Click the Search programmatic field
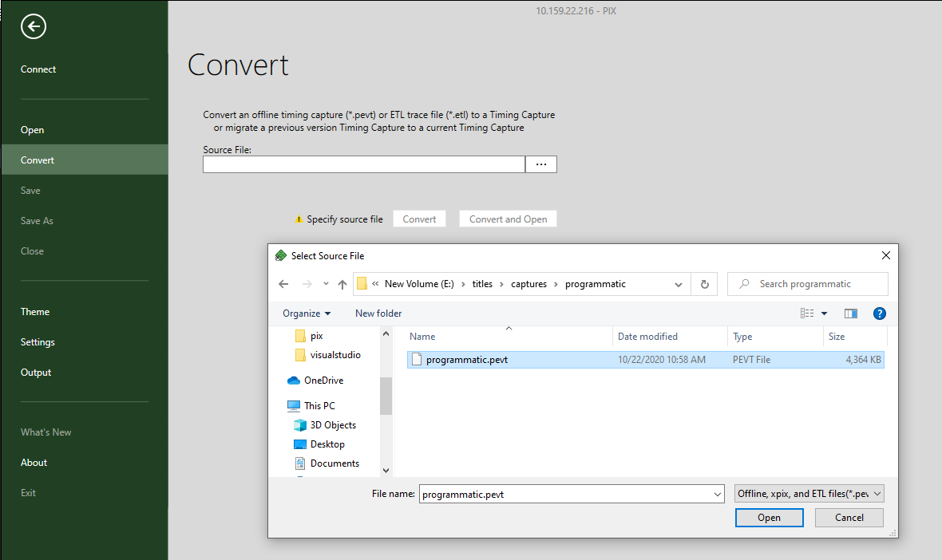942x560 pixels. point(807,284)
